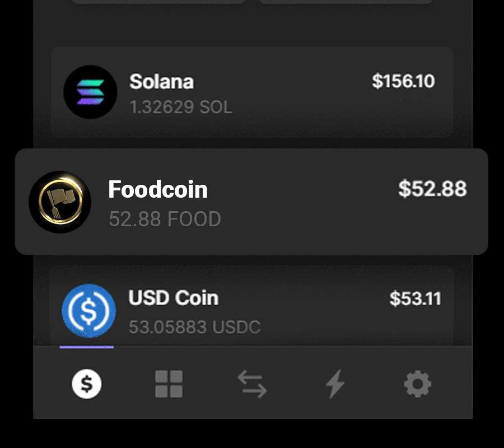The height and width of the screenshot is (448, 504).
Task: Open the settings gear icon
Action: point(417,384)
